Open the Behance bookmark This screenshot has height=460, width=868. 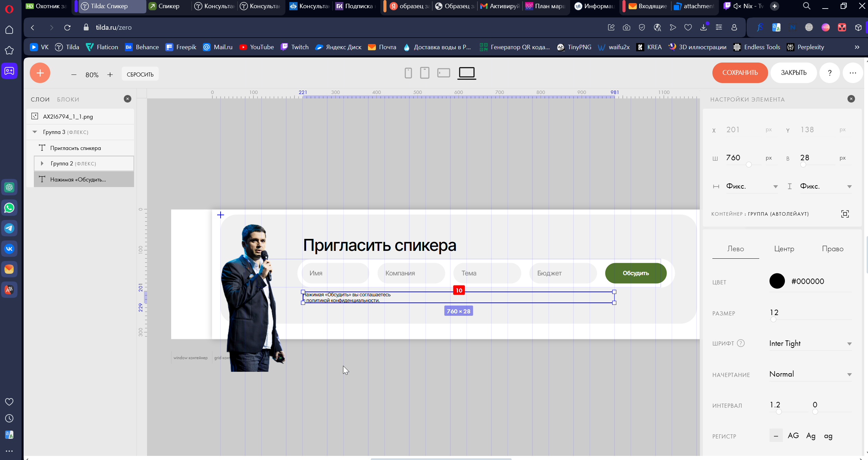142,47
